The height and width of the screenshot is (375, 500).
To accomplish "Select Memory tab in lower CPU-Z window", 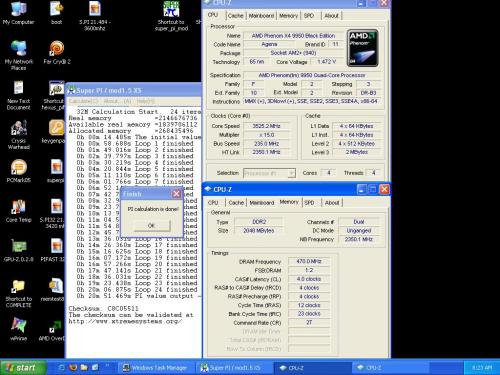I will [x=289, y=202].
